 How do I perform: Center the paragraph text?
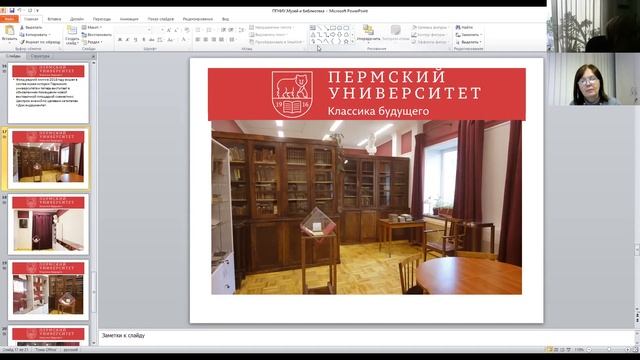coord(205,40)
